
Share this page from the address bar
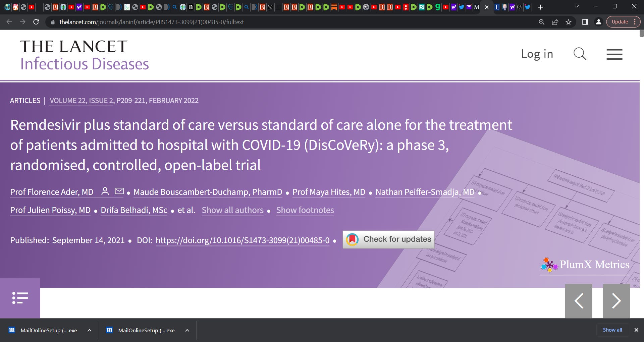tap(555, 22)
